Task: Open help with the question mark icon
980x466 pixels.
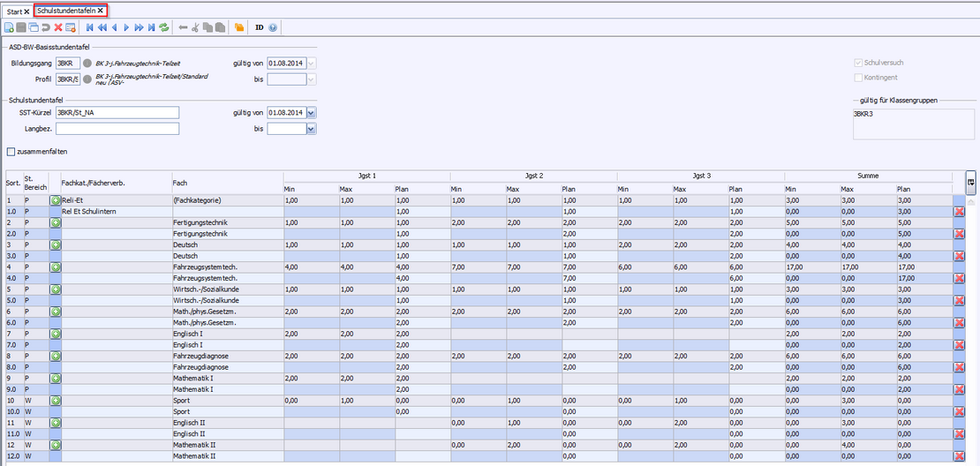Action: point(273,28)
